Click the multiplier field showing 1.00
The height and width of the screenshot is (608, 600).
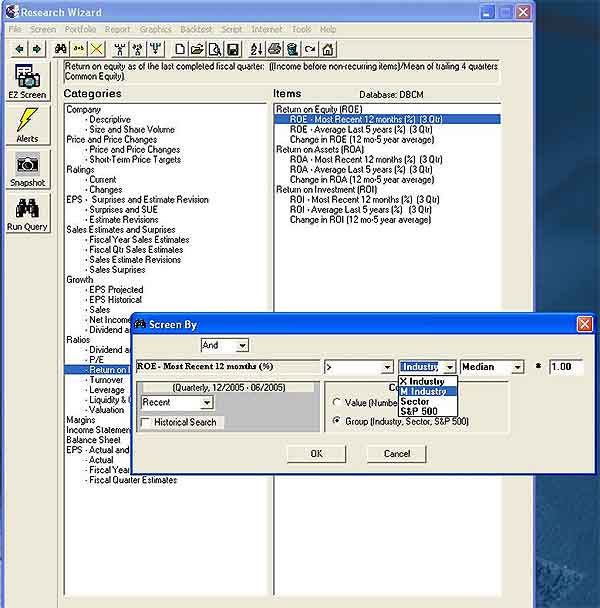[565, 367]
